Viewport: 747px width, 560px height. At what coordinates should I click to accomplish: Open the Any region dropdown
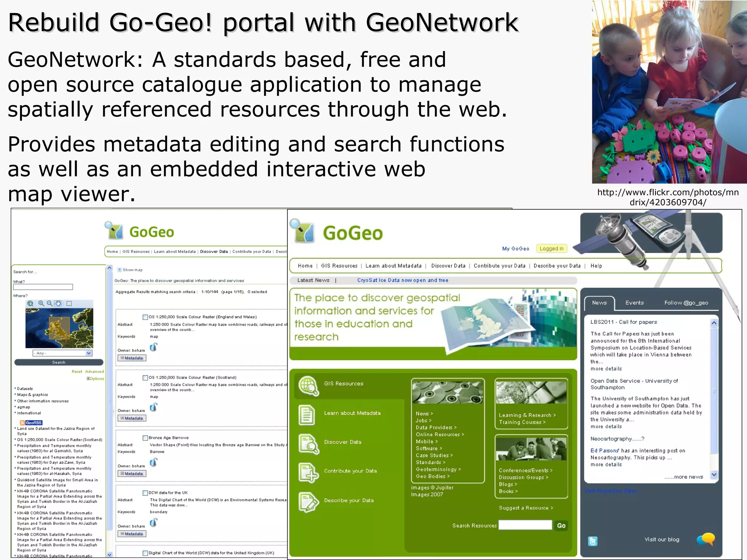tap(62, 353)
